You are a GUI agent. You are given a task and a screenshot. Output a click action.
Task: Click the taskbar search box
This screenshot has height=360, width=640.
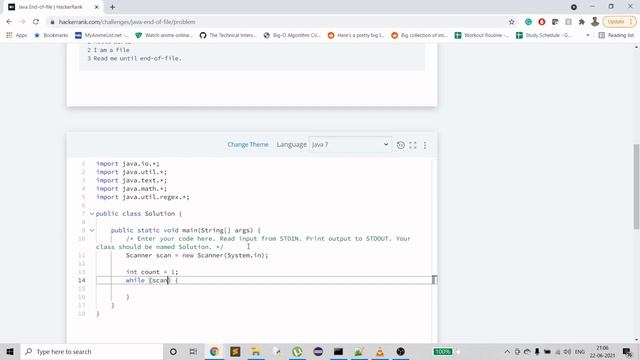point(91,351)
